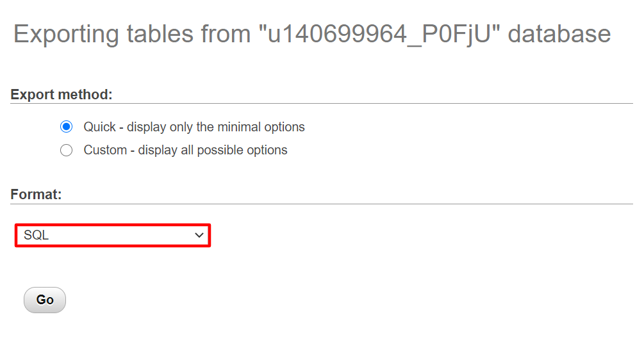644x342 pixels.
Task: Select the Custom export method radio button
Action: pyautogui.click(x=66, y=151)
